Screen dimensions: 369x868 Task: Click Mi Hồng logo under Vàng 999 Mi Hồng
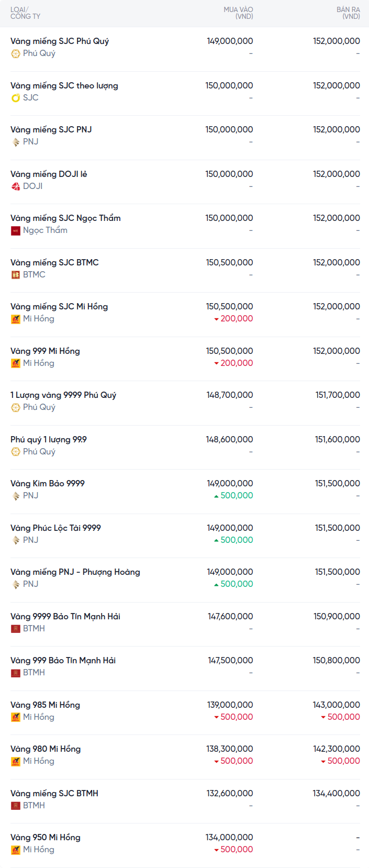[16, 363]
